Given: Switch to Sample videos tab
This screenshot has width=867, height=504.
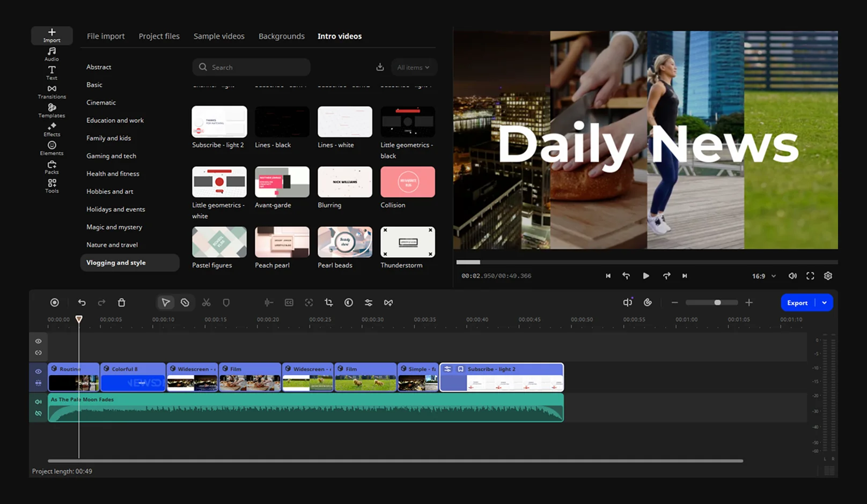Looking at the screenshot, I should 219,36.
